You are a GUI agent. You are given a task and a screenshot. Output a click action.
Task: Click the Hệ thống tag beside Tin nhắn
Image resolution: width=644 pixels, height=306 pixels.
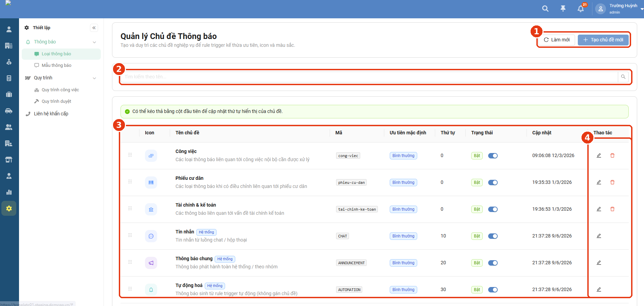coord(206,232)
